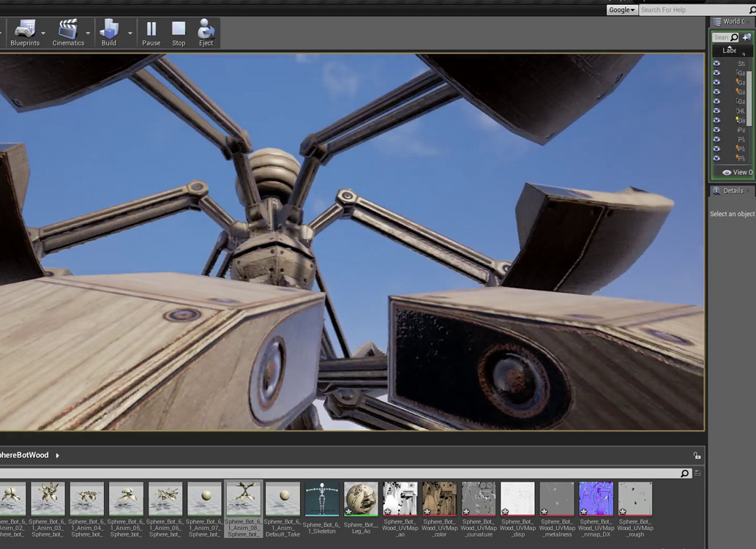Click the World Outliner add icon
The image size is (756, 549).
click(746, 37)
